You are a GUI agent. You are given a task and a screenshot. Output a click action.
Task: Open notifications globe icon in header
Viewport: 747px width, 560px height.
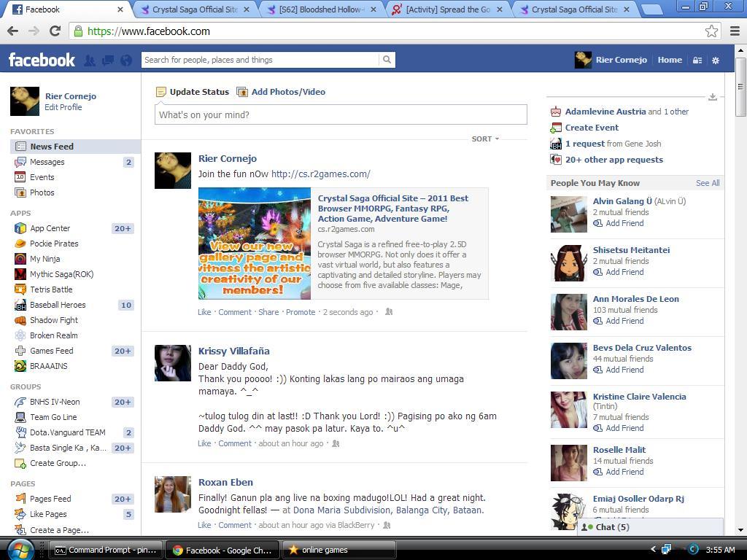click(126, 61)
